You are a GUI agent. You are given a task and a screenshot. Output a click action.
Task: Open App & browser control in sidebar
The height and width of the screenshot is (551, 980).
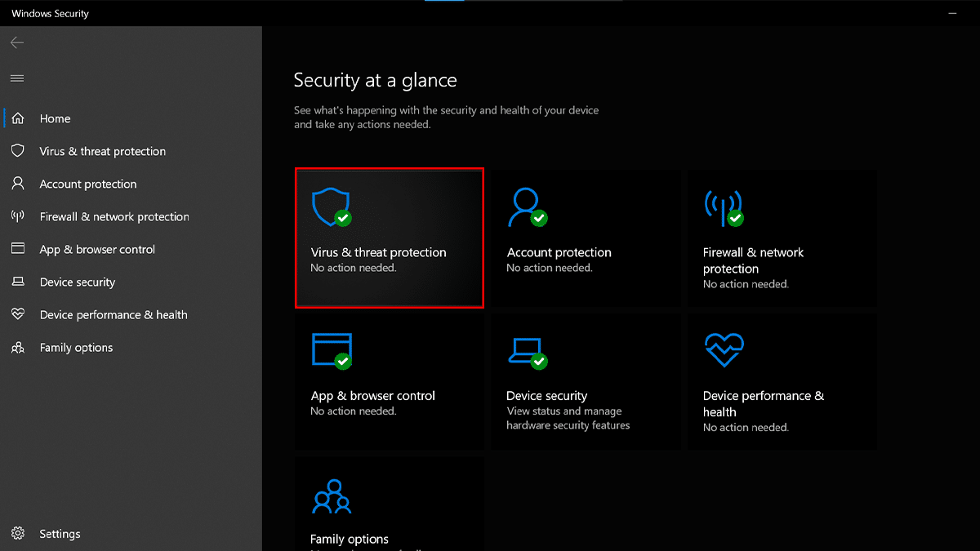(x=96, y=249)
